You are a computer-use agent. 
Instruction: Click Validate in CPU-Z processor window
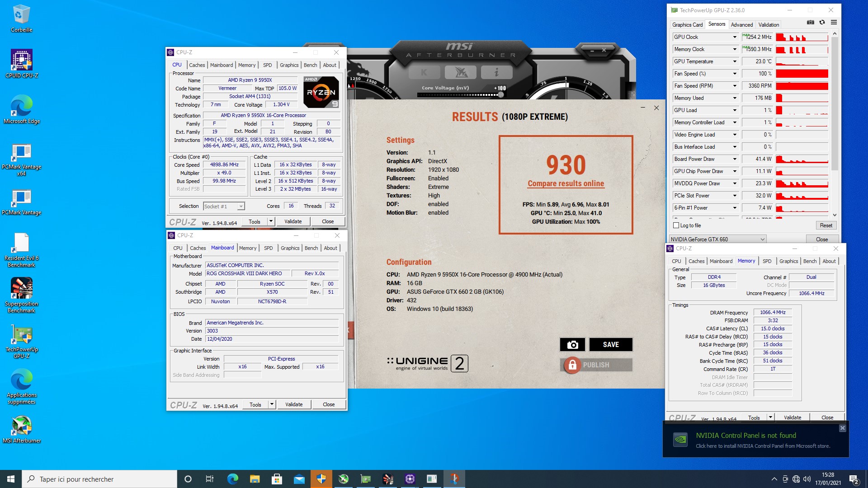click(x=293, y=221)
